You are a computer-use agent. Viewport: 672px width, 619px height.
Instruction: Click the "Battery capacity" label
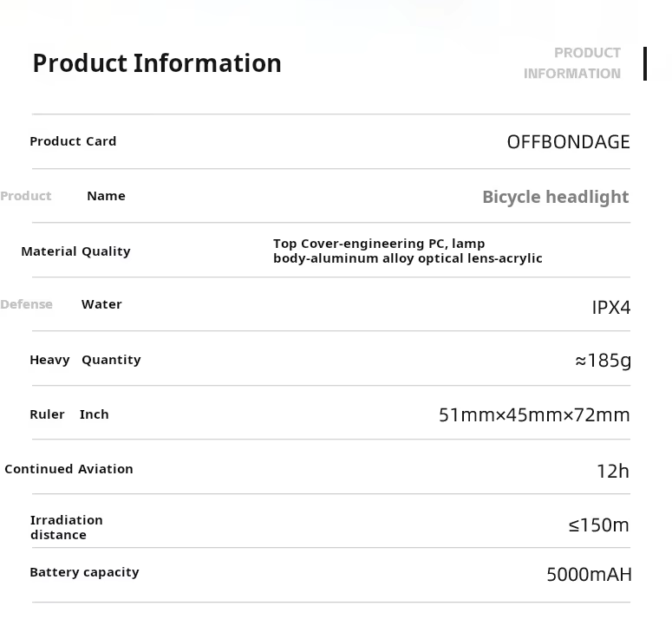tap(84, 572)
